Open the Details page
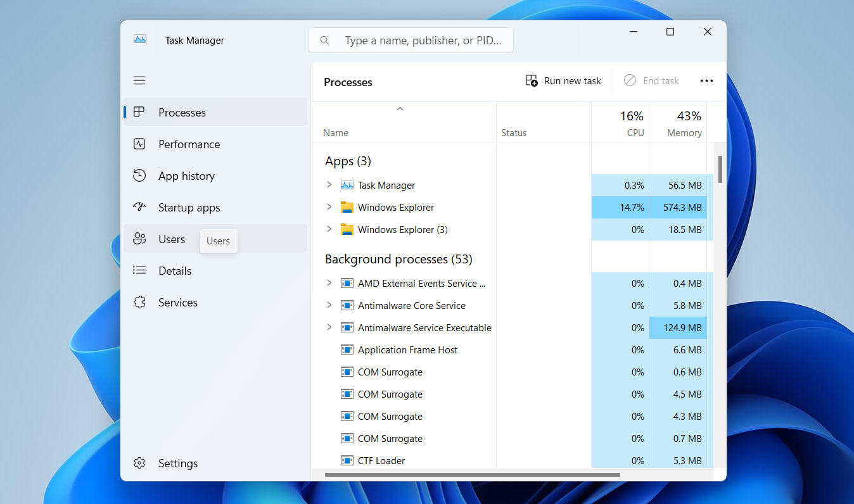 click(215, 270)
